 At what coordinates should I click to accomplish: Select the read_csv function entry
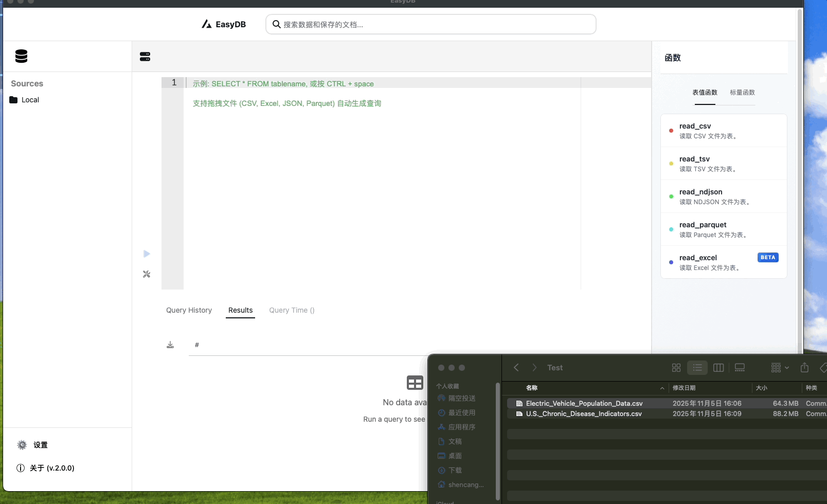tap(723, 130)
